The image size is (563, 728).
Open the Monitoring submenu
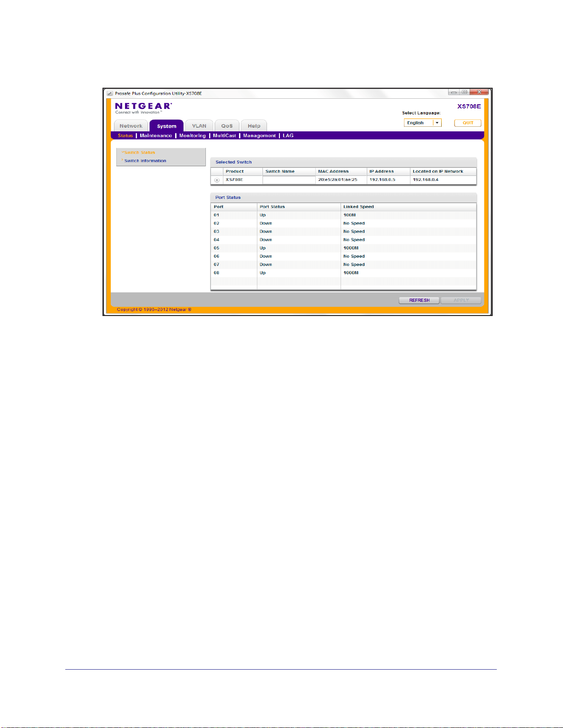193,135
